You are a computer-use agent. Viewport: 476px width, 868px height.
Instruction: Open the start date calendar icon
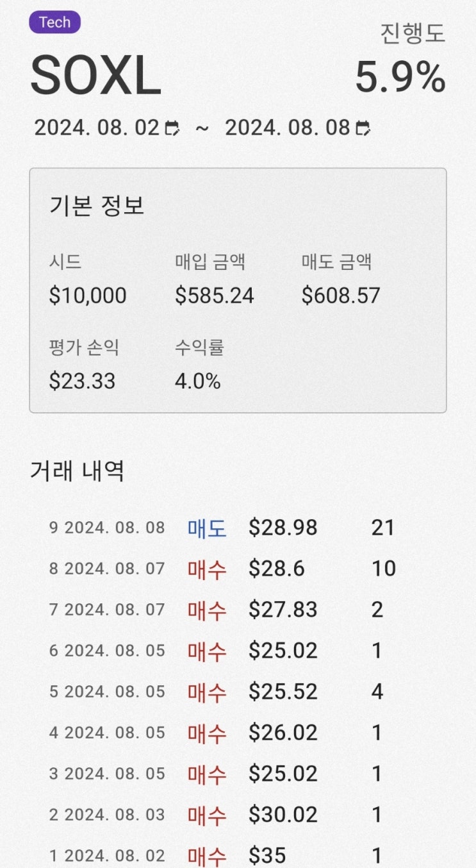(172, 128)
